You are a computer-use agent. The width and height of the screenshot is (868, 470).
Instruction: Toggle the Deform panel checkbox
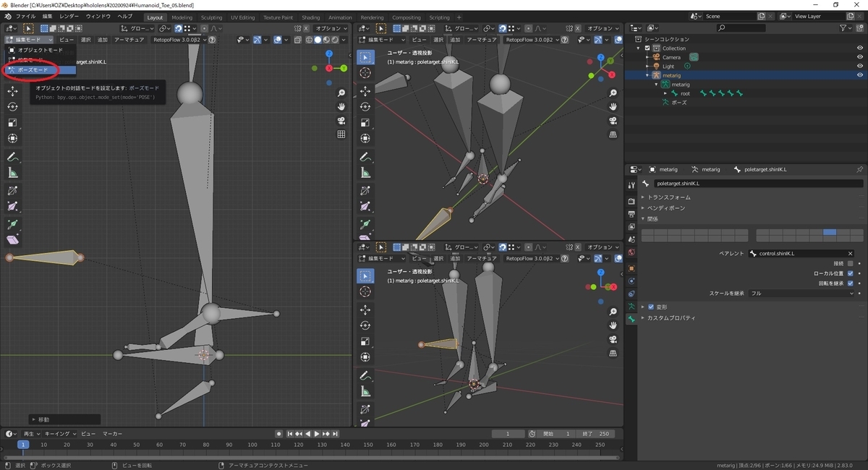coord(651,307)
